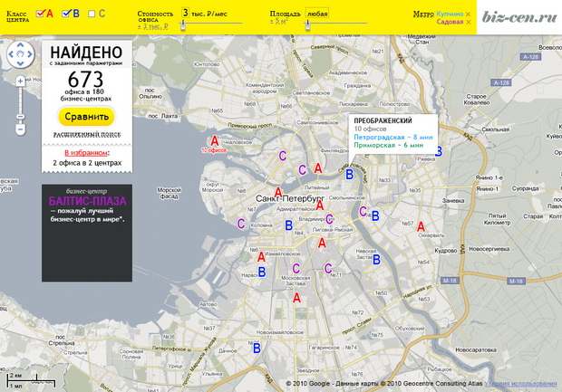Click the office cost slider handle

(183, 24)
